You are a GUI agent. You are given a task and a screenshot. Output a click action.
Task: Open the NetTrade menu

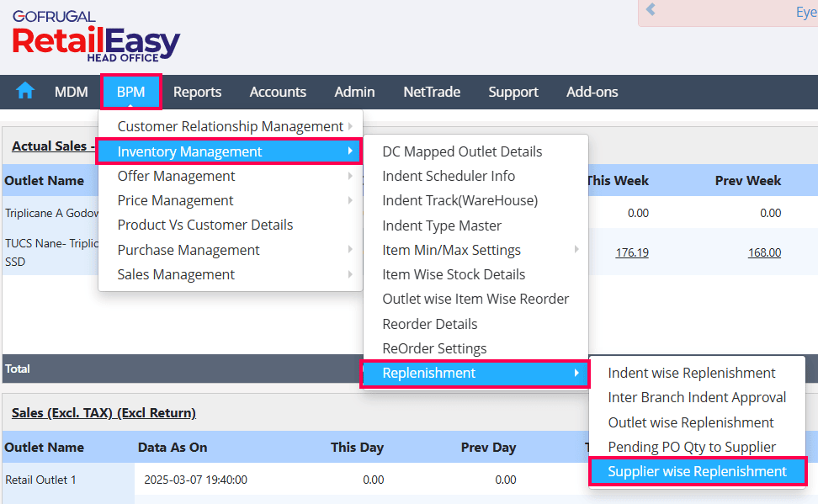click(432, 92)
